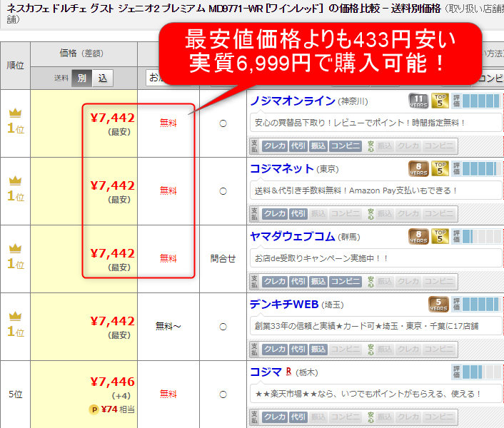Click コジマ (栃木) 無料 shipping link

point(168,394)
